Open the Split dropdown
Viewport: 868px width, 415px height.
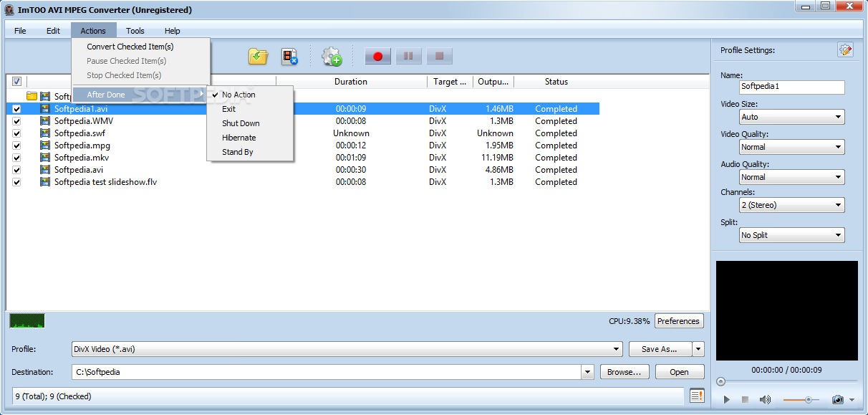[791, 235]
